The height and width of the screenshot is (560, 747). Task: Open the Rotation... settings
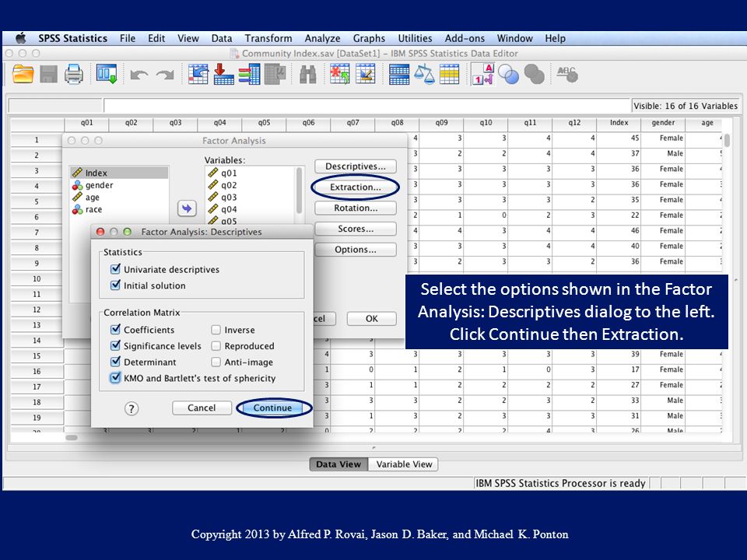356,208
